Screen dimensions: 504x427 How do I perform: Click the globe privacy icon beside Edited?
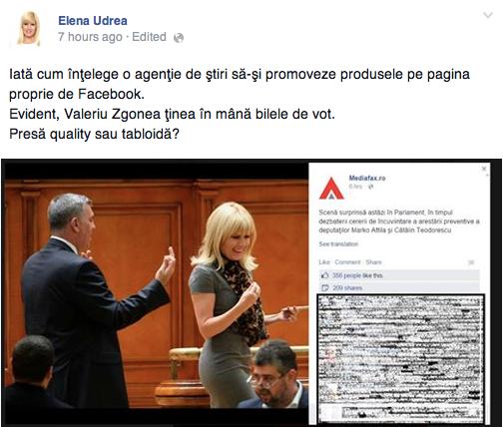179,38
